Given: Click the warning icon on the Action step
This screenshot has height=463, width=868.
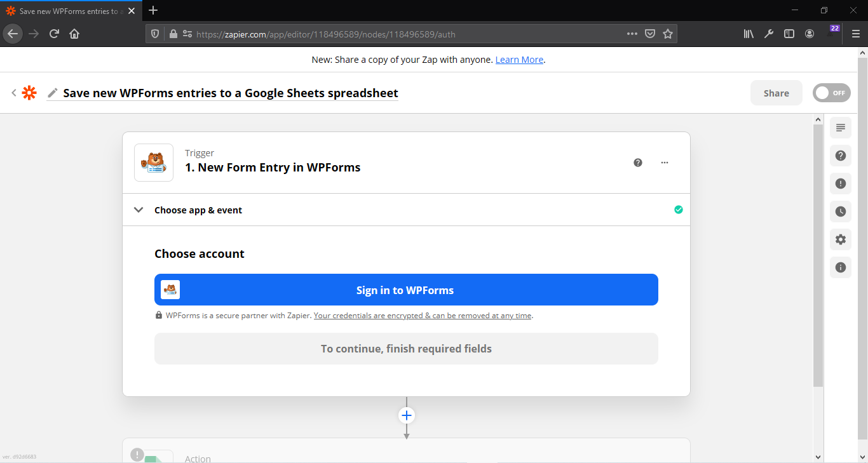Looking at the screenshot, I should pyautogui.click(x=137, y=454).
